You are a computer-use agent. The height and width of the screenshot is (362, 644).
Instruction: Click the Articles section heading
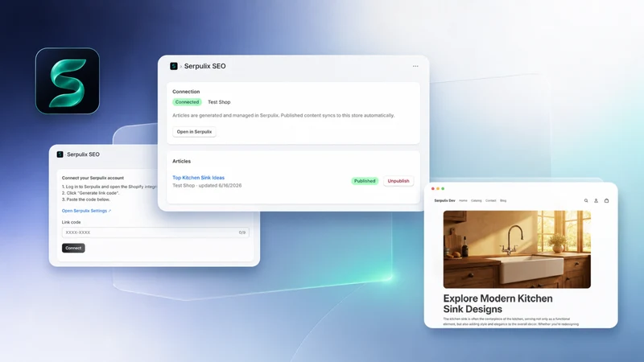(x=182, y=162)
